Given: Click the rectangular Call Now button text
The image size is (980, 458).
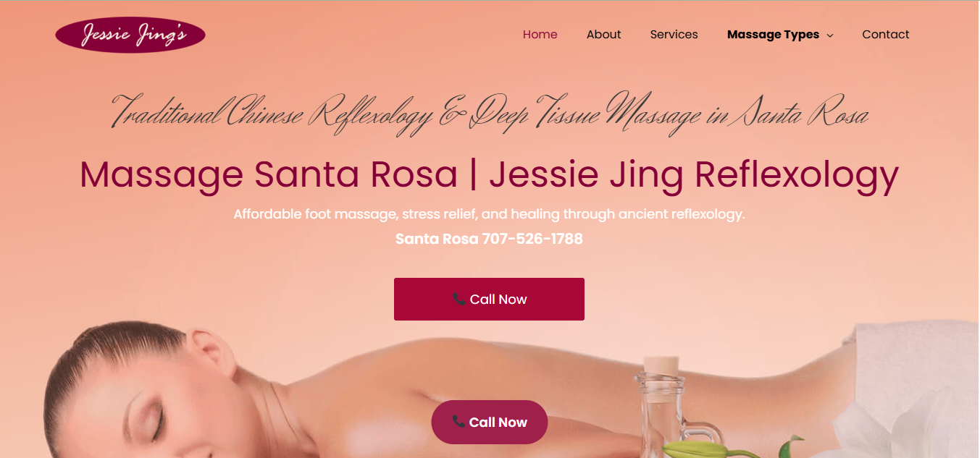Looking at the screenshot, I should [498, 300].
